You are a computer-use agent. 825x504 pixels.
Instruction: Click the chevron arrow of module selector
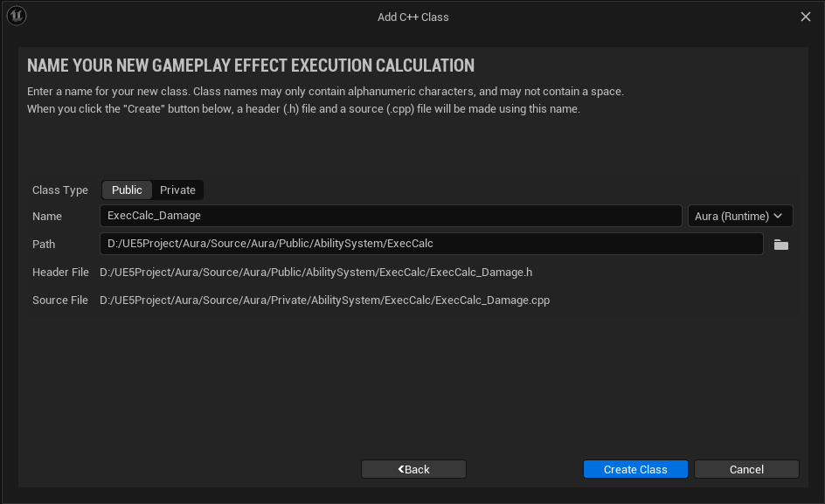pos(778,217)
